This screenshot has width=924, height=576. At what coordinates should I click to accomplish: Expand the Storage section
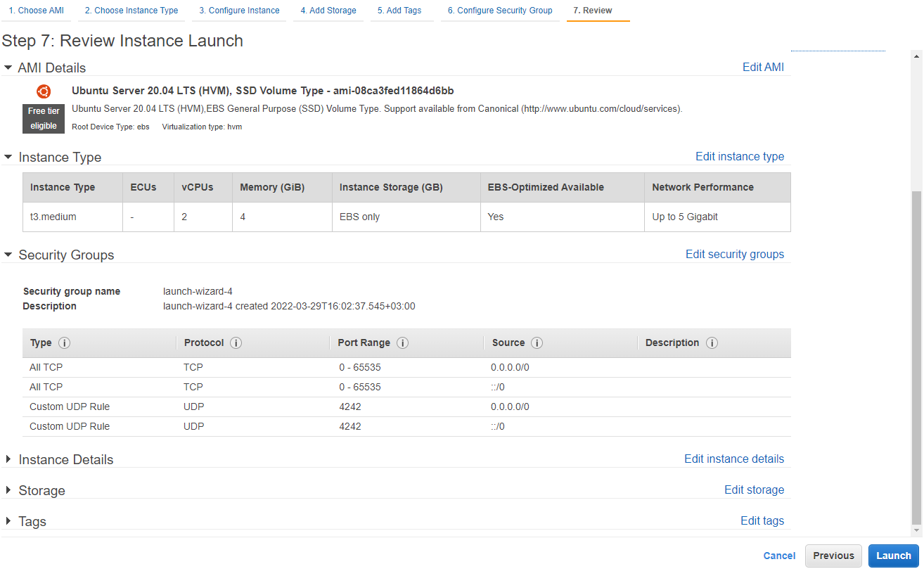[x=8, y=490]
